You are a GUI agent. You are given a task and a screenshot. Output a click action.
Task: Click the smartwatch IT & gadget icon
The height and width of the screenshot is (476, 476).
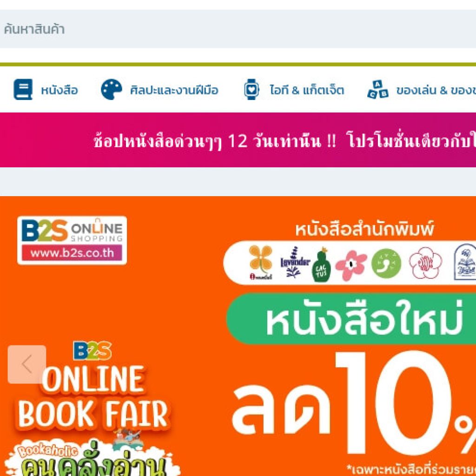pos(251,90)
